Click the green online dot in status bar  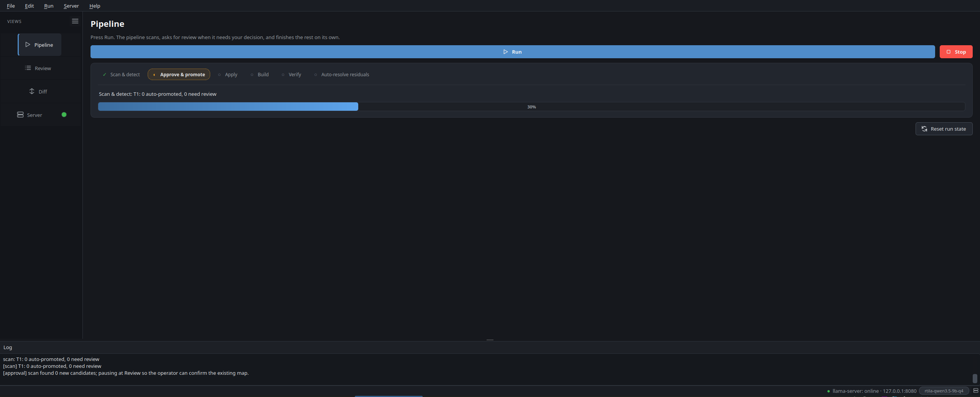pos(828,391)
